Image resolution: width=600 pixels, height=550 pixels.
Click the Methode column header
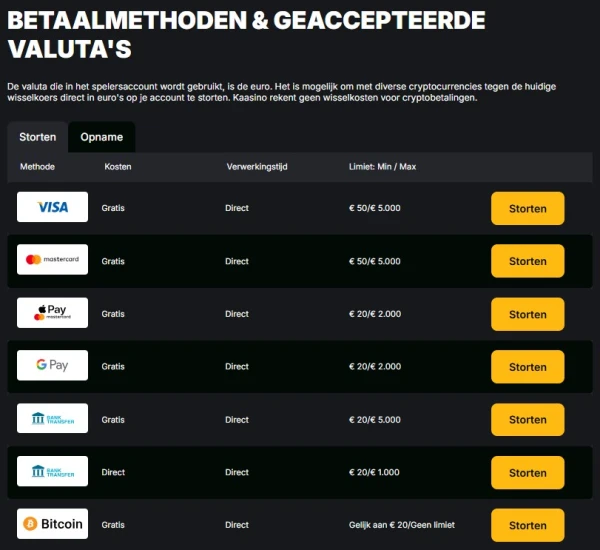click(x=37, y=166)
